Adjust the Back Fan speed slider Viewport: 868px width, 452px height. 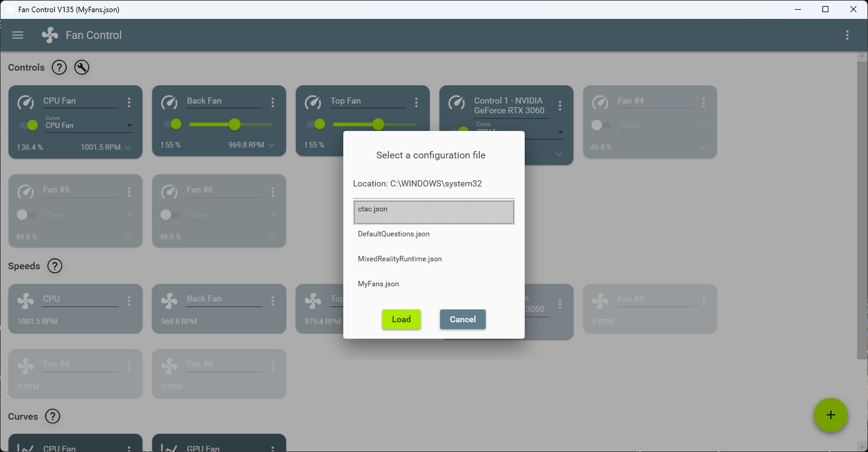(x=234, y=124)
